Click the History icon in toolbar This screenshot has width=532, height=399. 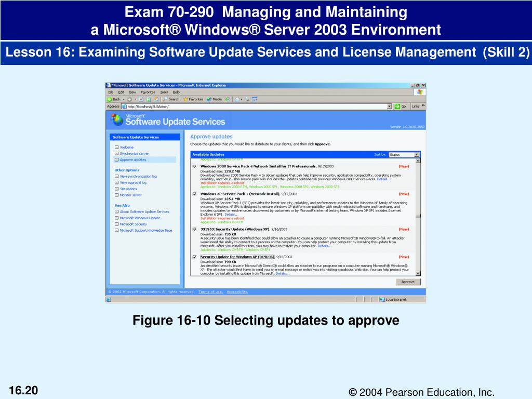(x=228, y=99)
